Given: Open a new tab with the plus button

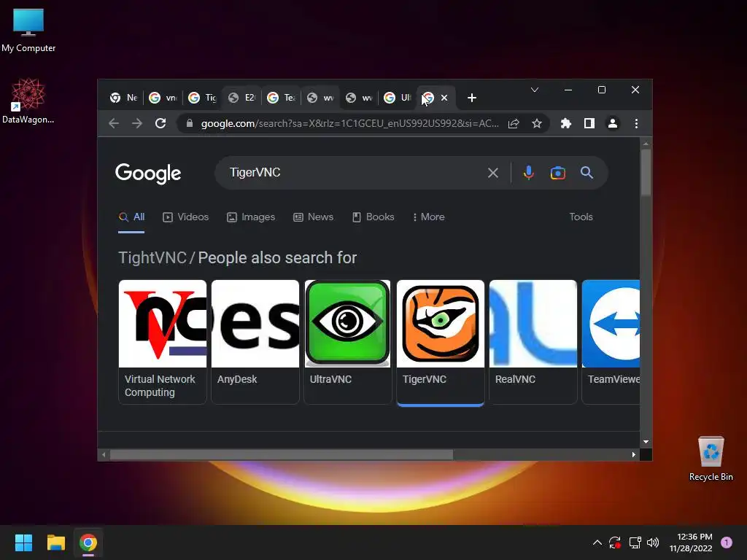Looking at the screenshot, I should point(472,98).
